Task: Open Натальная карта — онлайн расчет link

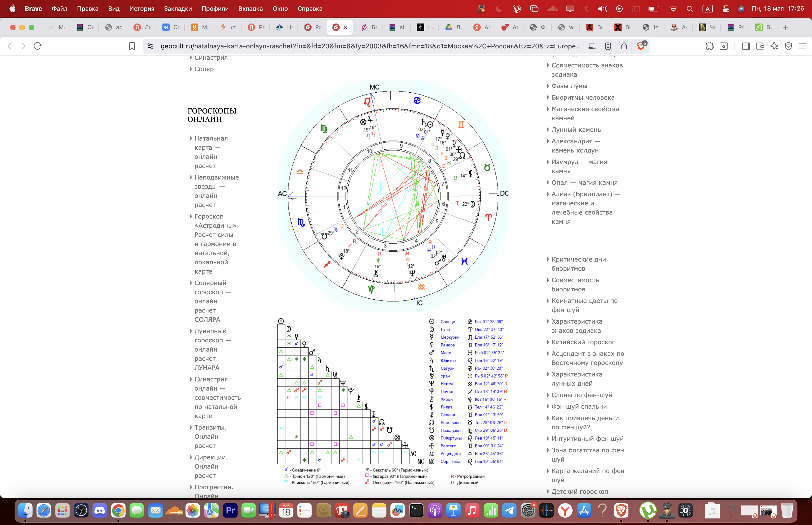Action: tap(211, 152)
